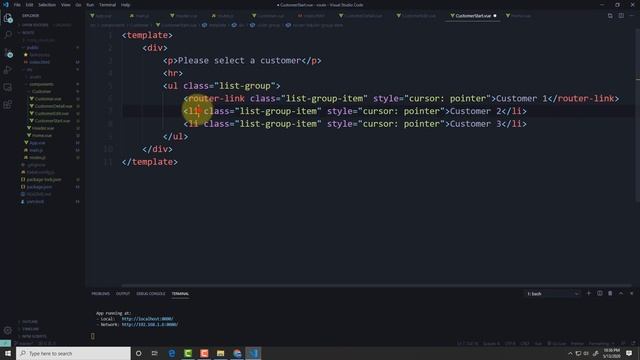Add a new terminal with plus icon
This screenshot has height=360, width=640.
589,293
